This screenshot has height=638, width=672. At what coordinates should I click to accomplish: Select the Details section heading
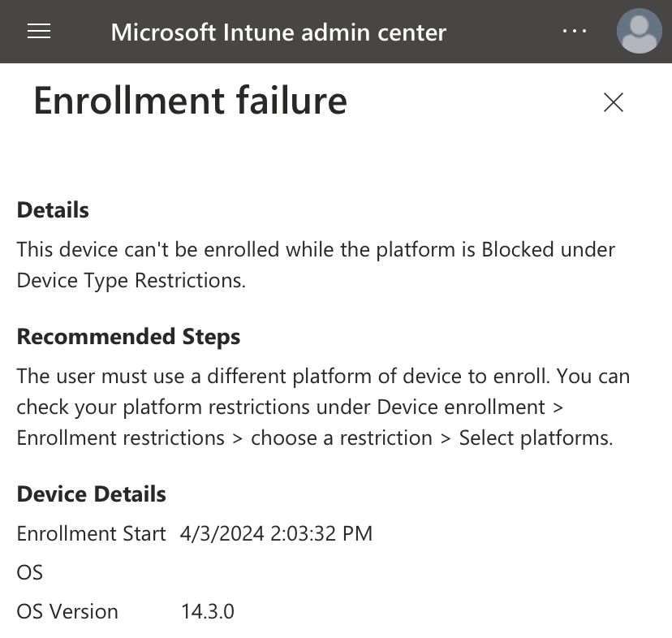tap(53, 210)
